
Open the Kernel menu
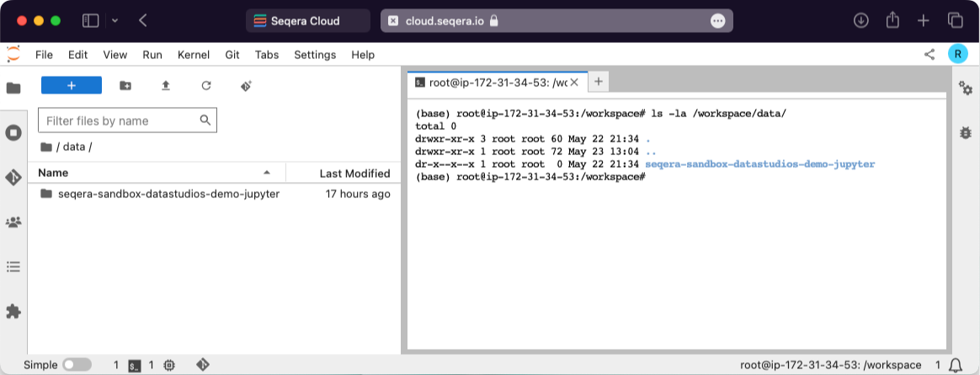tap(194, 55)
